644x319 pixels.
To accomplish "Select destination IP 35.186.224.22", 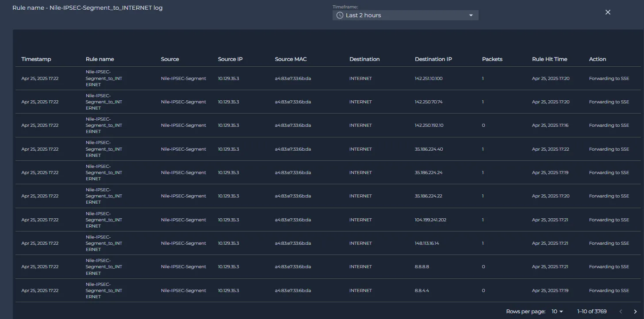I will coord(429,196).
